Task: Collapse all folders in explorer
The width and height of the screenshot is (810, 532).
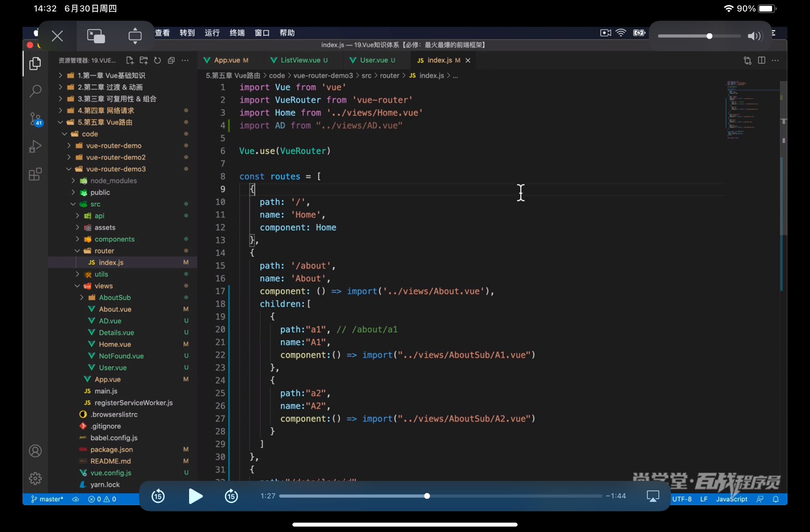Action: pos(171,60)
